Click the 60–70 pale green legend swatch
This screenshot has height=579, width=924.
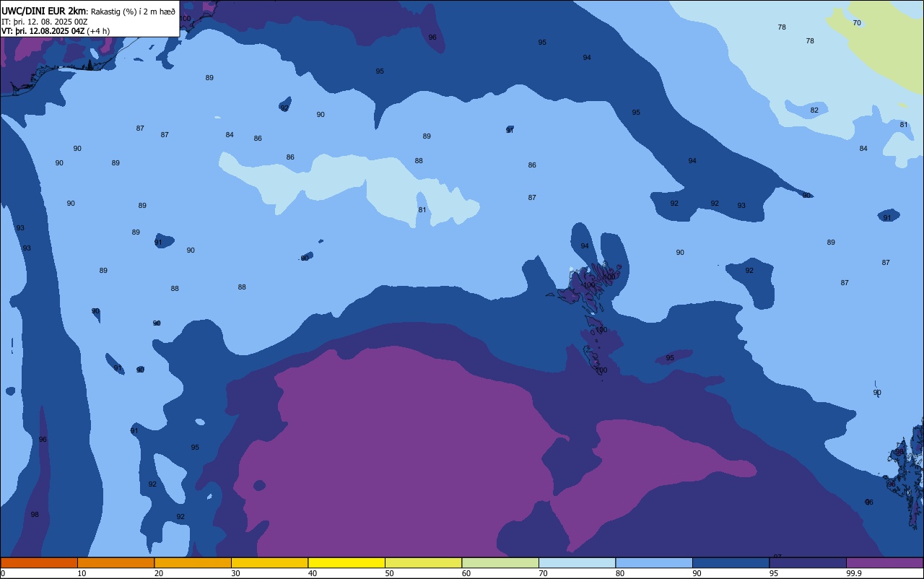pyautogui.click(x=500, y=562)
